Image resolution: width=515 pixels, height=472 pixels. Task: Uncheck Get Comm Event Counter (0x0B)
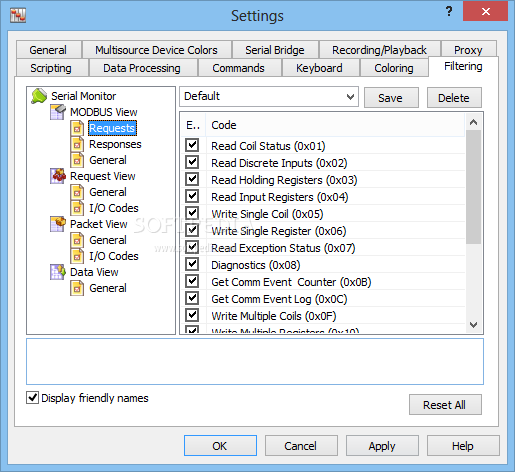192,281
